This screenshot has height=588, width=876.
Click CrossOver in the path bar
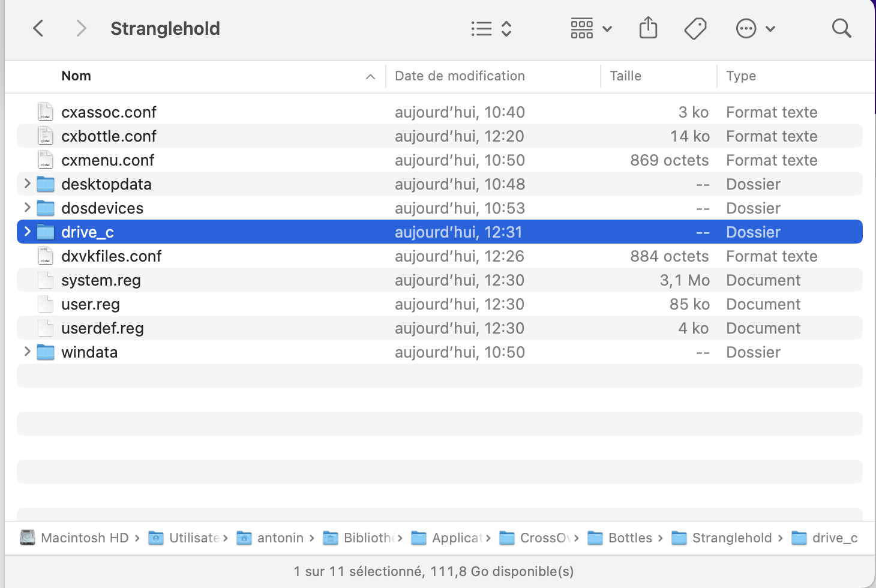535,538
